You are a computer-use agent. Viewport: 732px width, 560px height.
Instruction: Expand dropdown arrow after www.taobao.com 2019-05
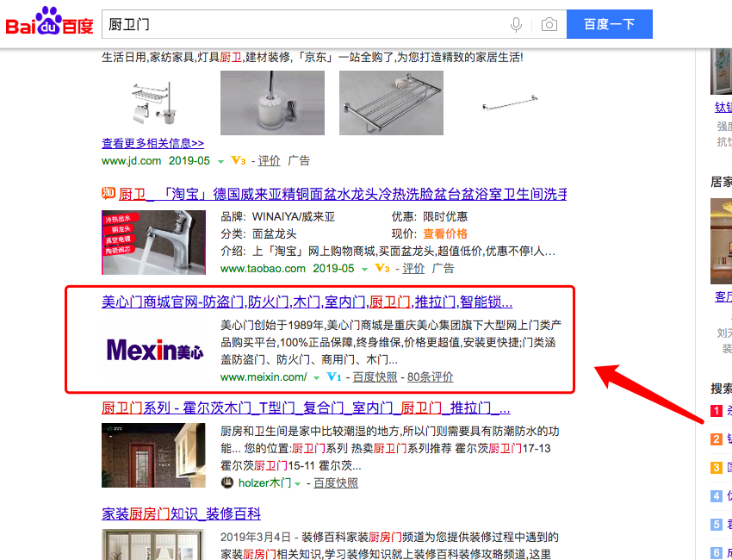(364, 269)
